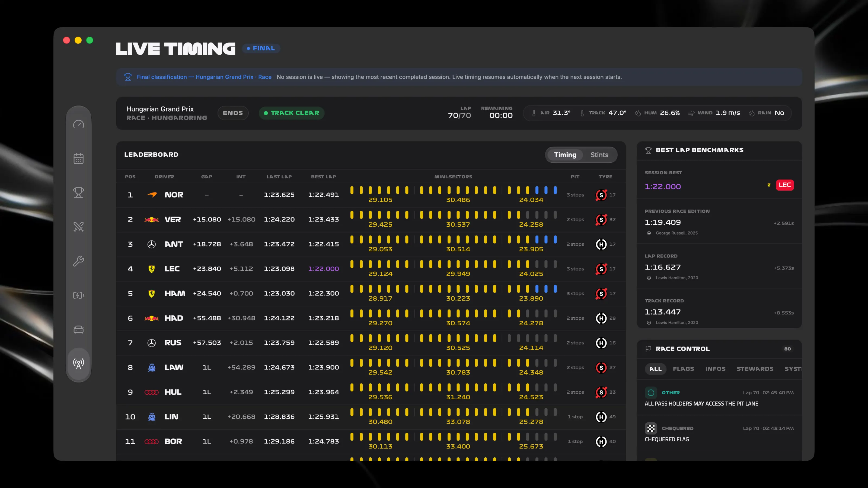Click the flag icon beside Race Control
Screen dimensions: 868x488
[648, 349]
